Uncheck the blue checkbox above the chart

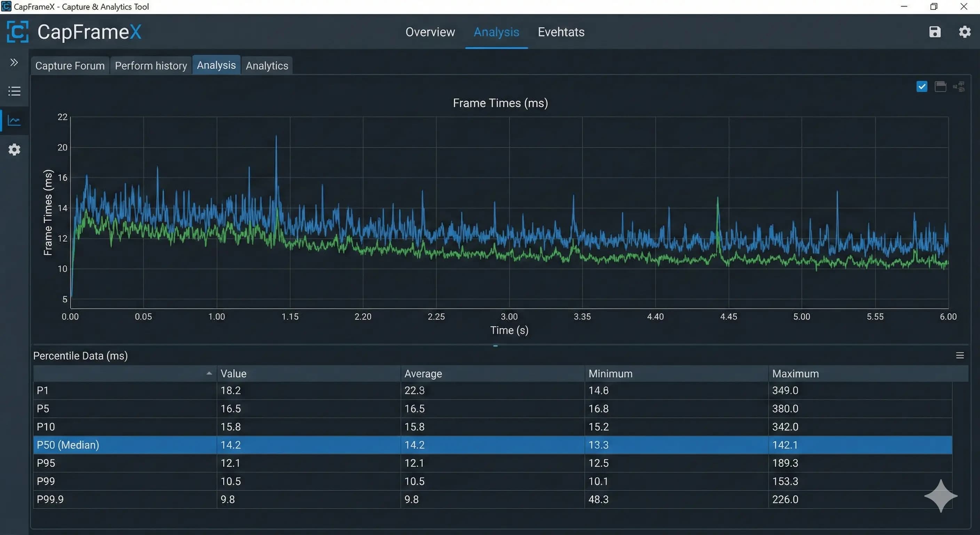pos(922,87)
